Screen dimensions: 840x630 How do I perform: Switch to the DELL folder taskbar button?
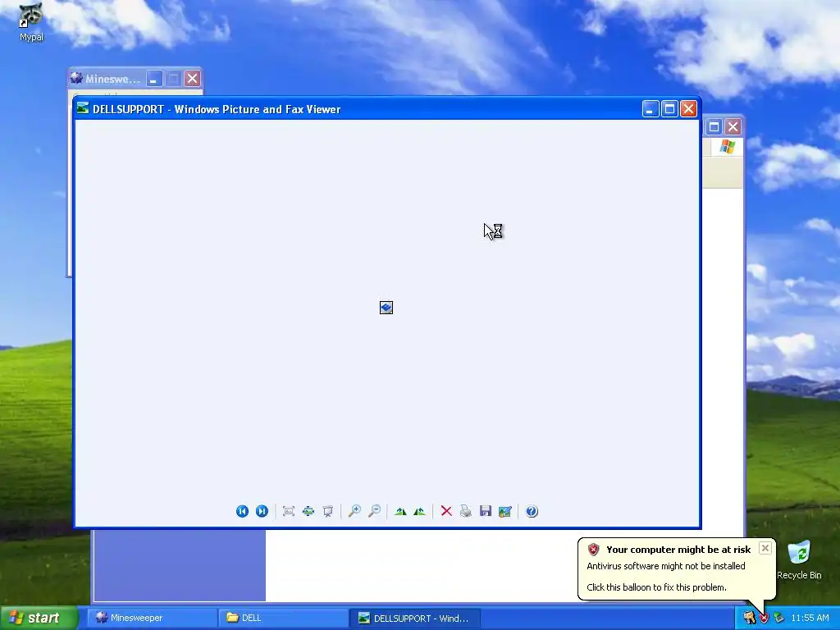click(x=283, y=618)
